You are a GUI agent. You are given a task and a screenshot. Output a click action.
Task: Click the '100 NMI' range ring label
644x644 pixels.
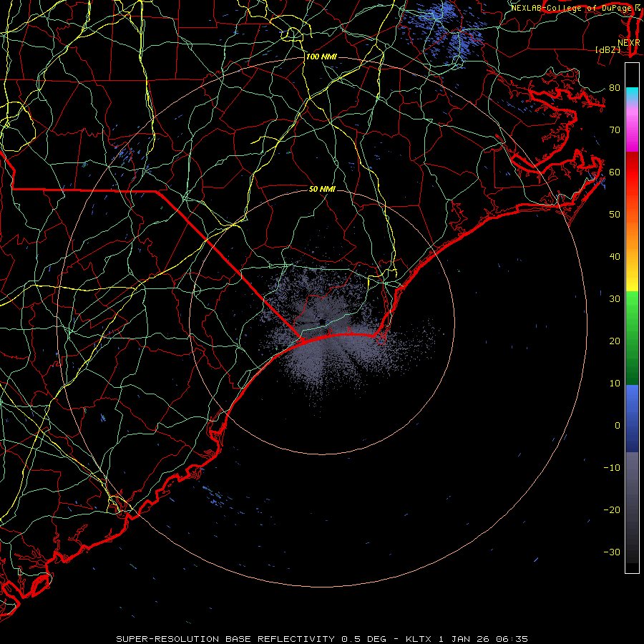click(x=321, y=57)
